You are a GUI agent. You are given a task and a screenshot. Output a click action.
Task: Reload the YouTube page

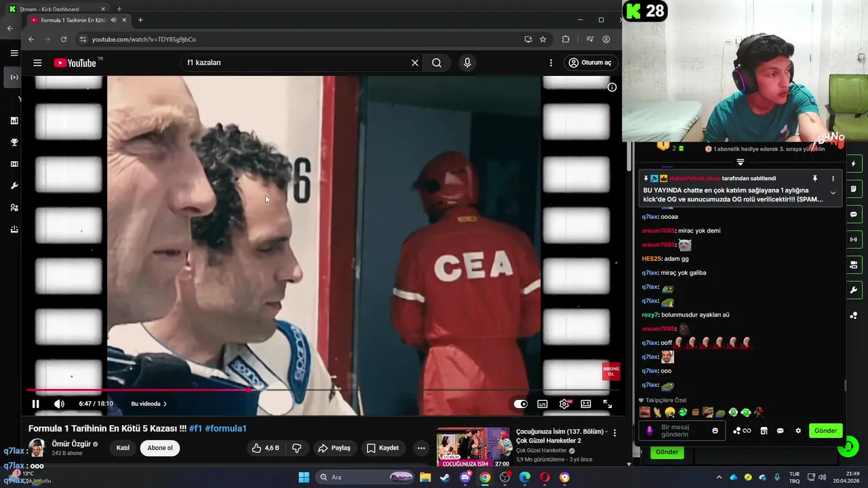[64, 39]
